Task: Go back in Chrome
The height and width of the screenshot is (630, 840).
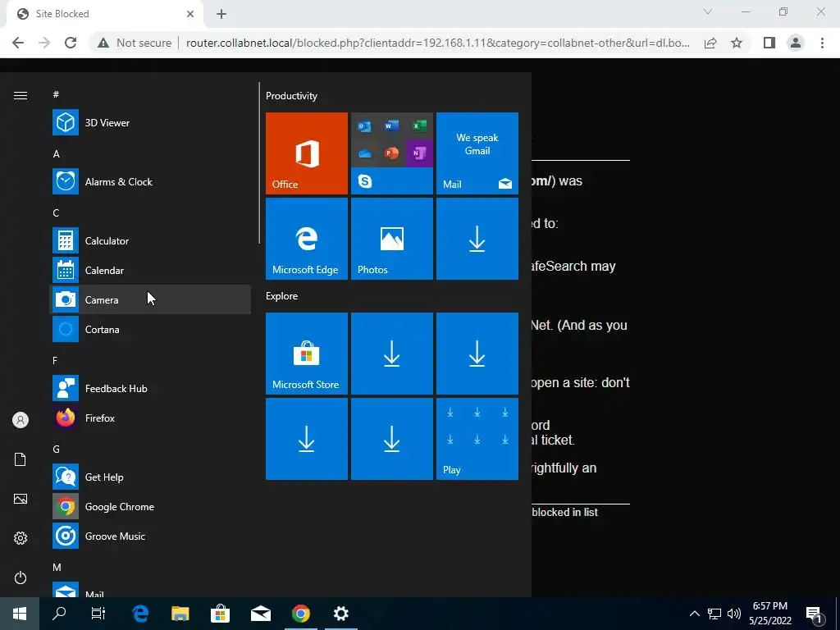Action: tap(18, 43)
